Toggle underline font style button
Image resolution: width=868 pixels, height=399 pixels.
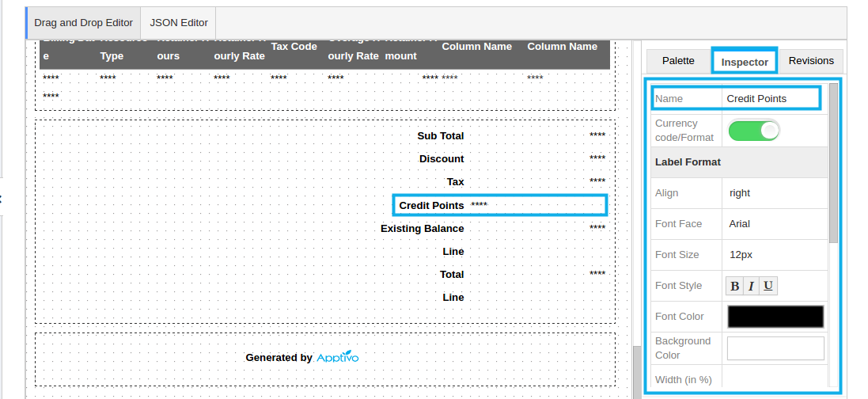tap(768, 286)
